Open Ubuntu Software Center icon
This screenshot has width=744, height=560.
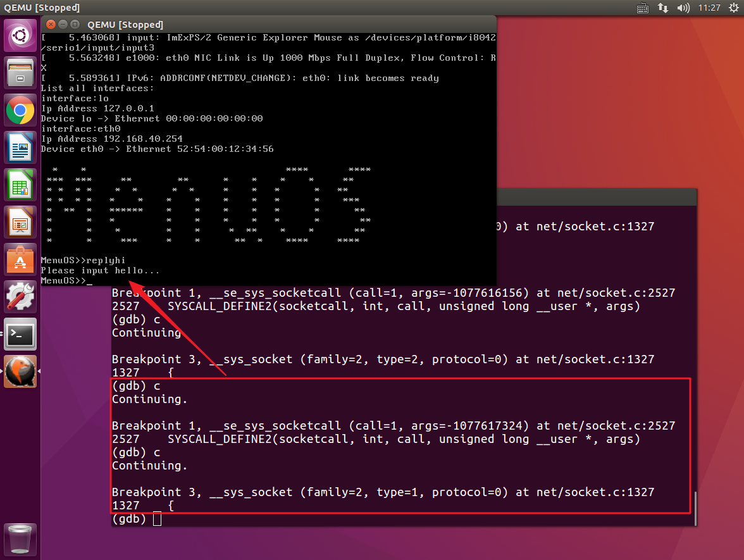coord(20,259)
